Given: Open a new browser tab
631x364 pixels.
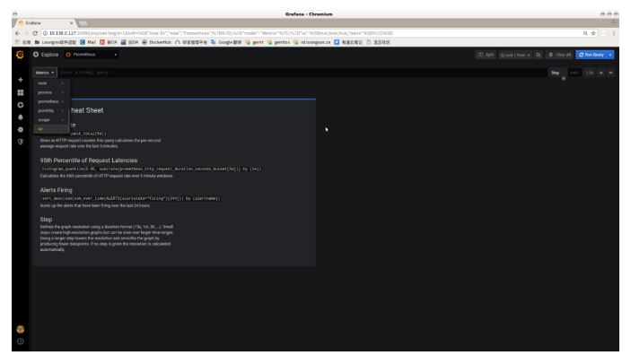Looking at the screenshot, I should pyautogui.click(x=83, y=23).
